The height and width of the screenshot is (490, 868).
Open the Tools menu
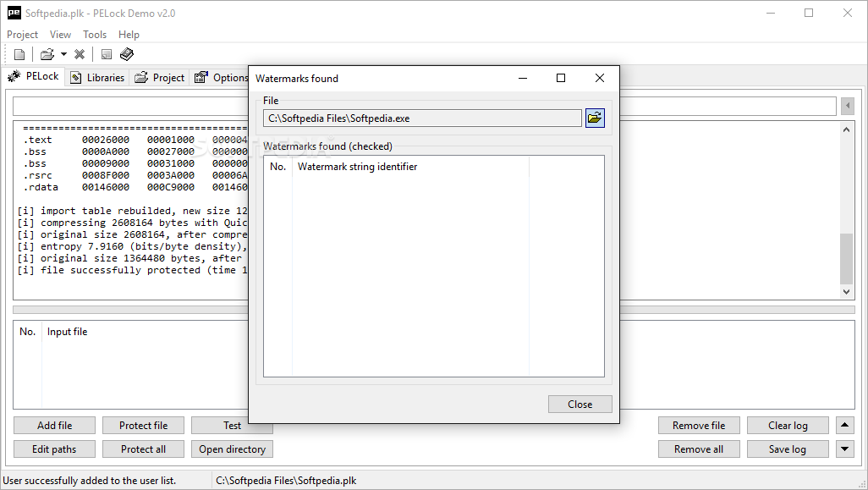click(95, 35)
